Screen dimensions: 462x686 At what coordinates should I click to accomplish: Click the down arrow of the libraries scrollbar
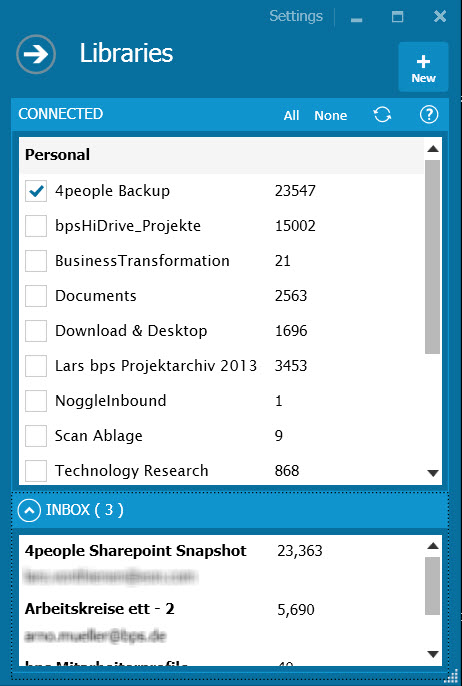pos(433,473)
